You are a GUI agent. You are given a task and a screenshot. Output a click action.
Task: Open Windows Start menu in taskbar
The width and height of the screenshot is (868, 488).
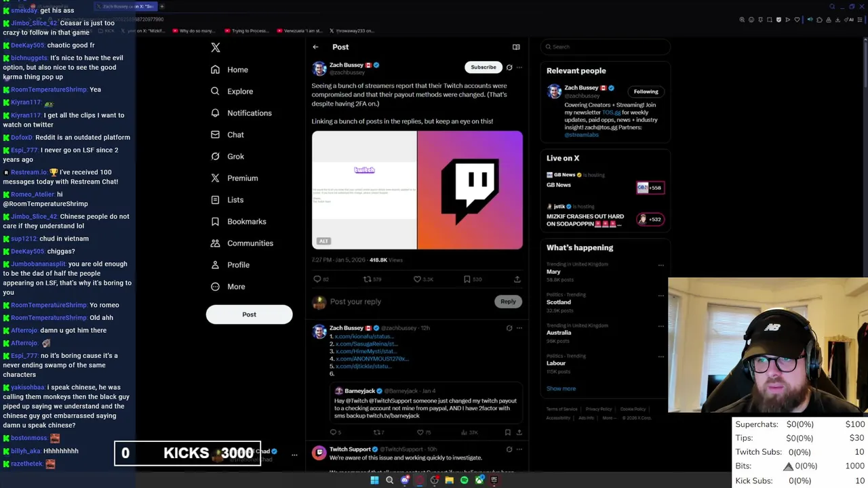coord(374,480)
